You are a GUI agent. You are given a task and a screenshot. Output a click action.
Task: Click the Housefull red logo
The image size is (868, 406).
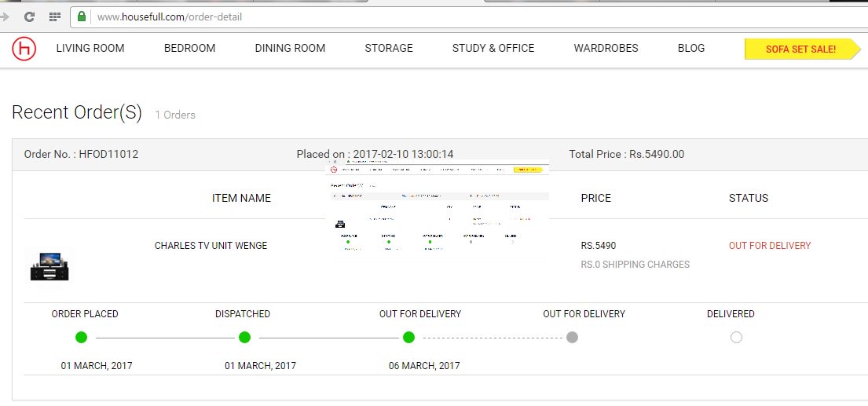point(24,49)
